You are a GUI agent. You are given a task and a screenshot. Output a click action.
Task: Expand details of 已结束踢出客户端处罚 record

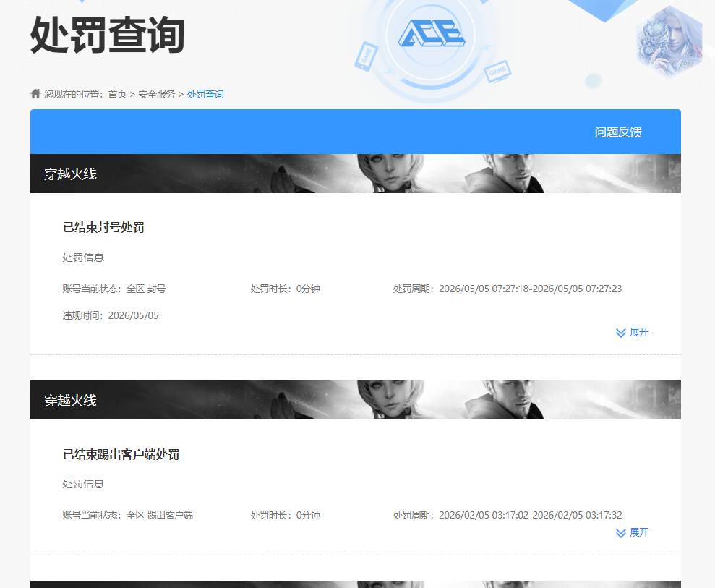tap(632, 532)
